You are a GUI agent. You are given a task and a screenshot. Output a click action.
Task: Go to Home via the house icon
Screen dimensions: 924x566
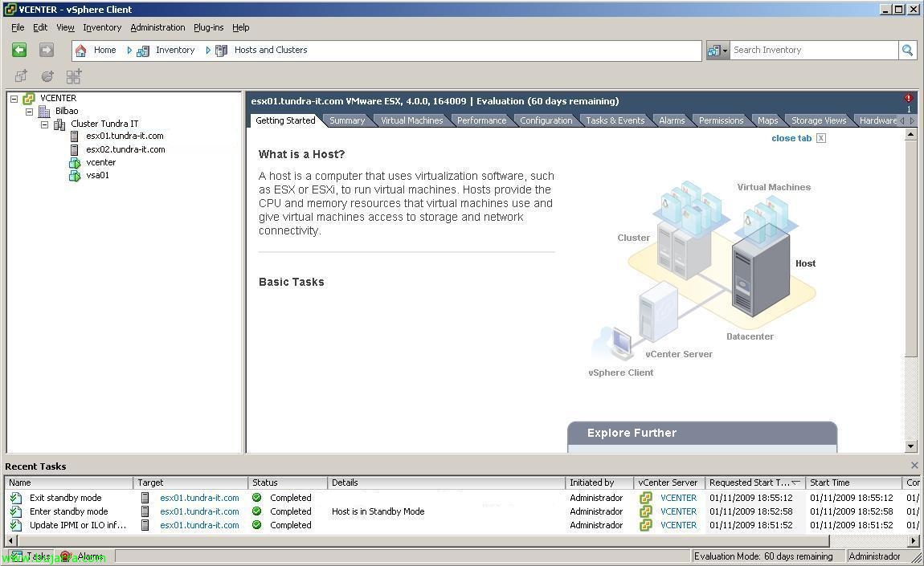click(80, 51)
